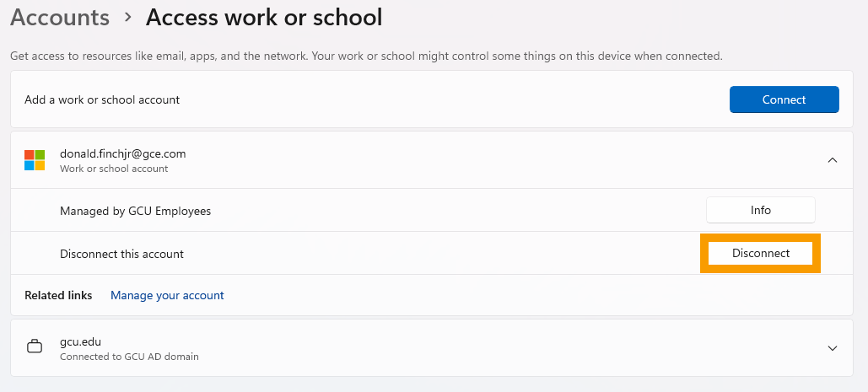868x392 pixels.
Task: Click the Get access to resources description
Action: point(366,56)
